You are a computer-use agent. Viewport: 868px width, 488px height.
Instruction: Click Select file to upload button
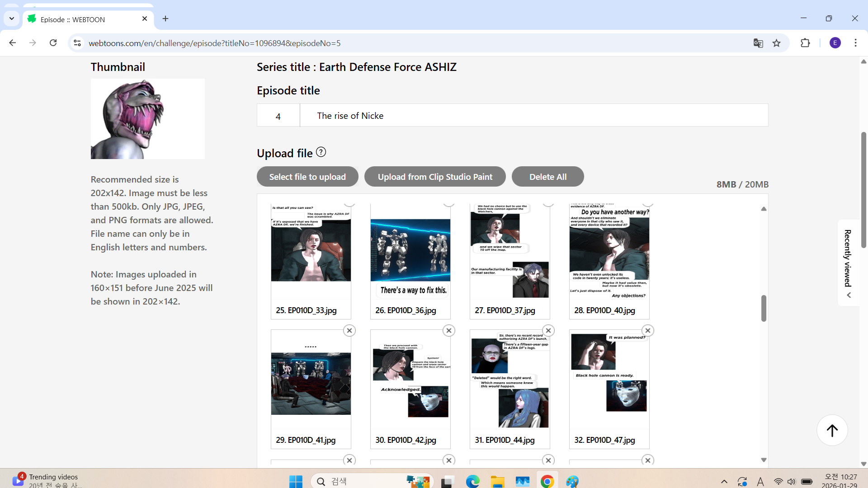tap(307, 177)
